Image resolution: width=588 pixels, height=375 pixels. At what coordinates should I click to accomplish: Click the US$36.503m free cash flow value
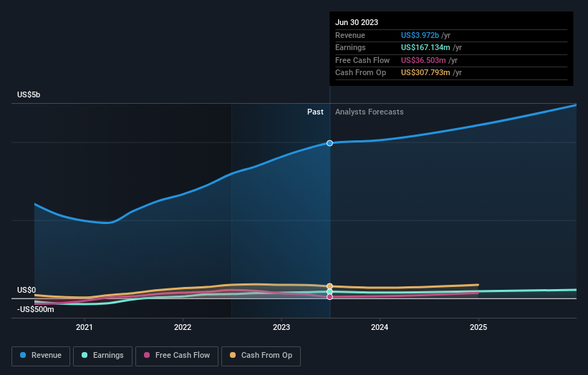tap(423, 60)
